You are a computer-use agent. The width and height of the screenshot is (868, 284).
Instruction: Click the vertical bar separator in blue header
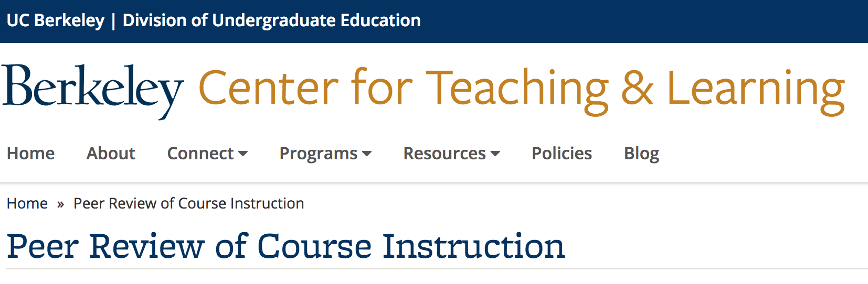click(x=113, y=21)
